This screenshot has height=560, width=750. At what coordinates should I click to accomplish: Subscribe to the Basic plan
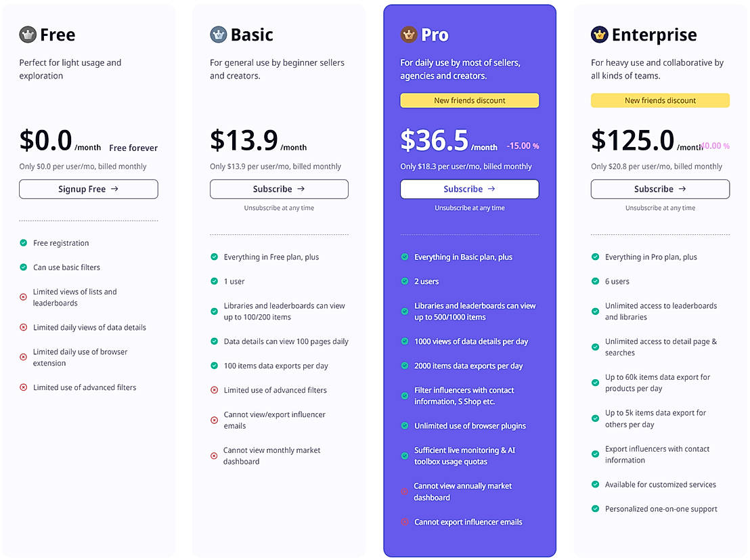pyautogui.click(x=279, y=189)
